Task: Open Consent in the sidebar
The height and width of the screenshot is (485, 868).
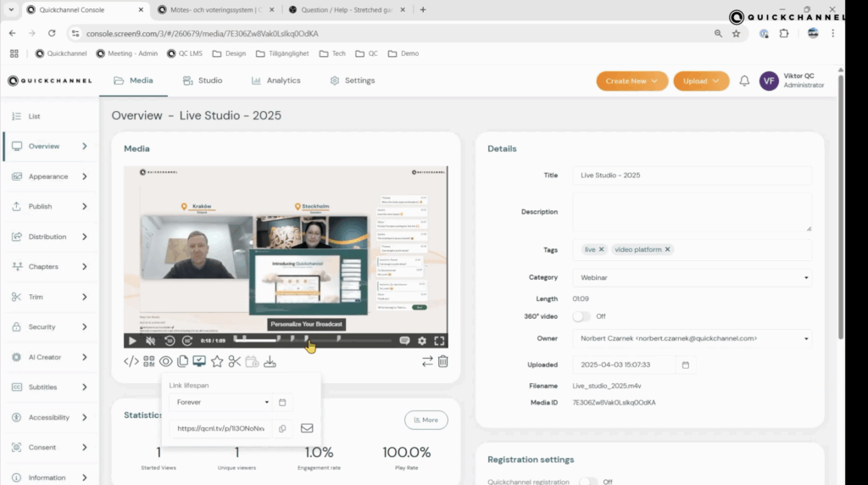Action: 50,448
